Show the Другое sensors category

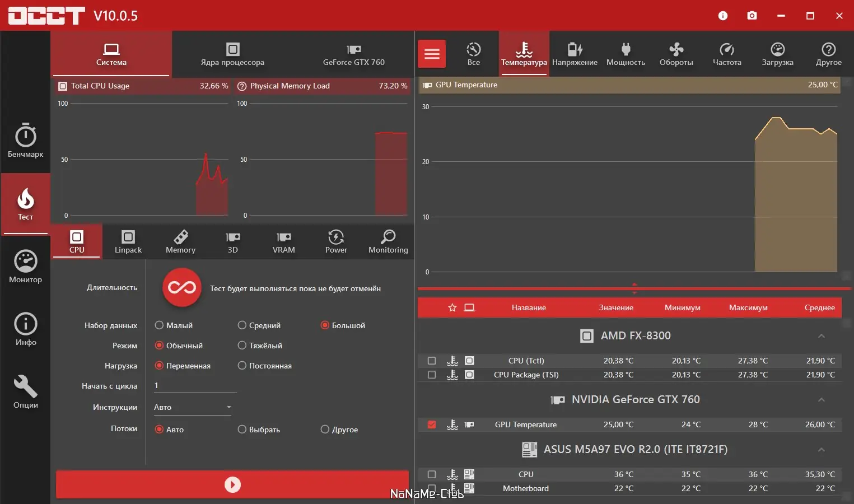point(829,54)
